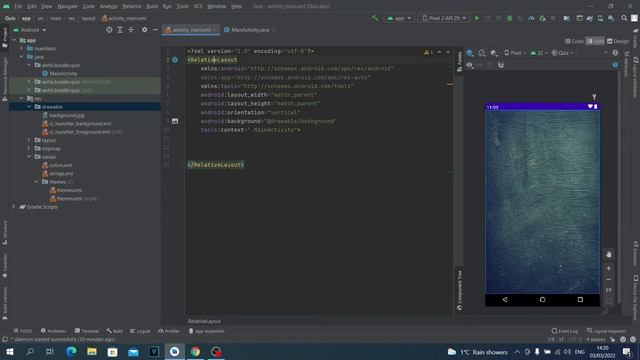Viewport: 640px width, 360px height.
Task: Open the Terminal tool window
Action: point(87,331)
